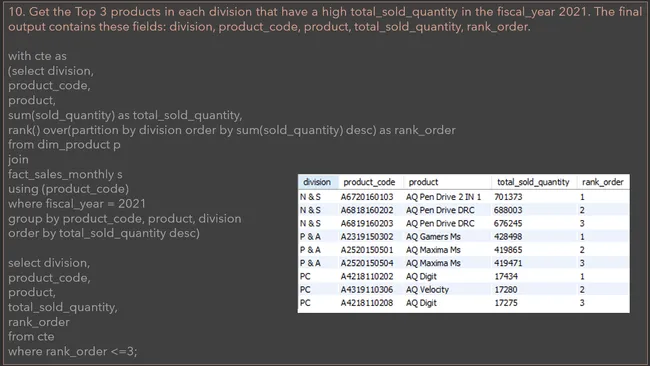Click 'where fiscal_year = 2021' line
Viewport: 650px width, 366px height.
tap(77, 204)
